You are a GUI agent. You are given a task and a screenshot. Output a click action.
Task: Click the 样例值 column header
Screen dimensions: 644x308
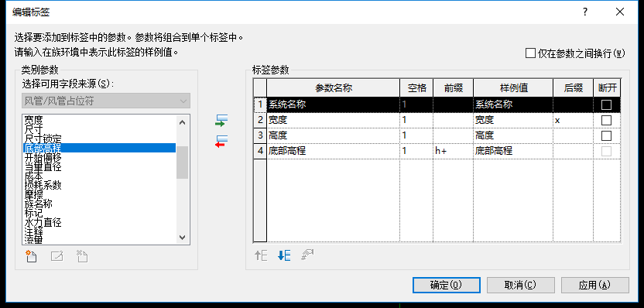point(513,88)
